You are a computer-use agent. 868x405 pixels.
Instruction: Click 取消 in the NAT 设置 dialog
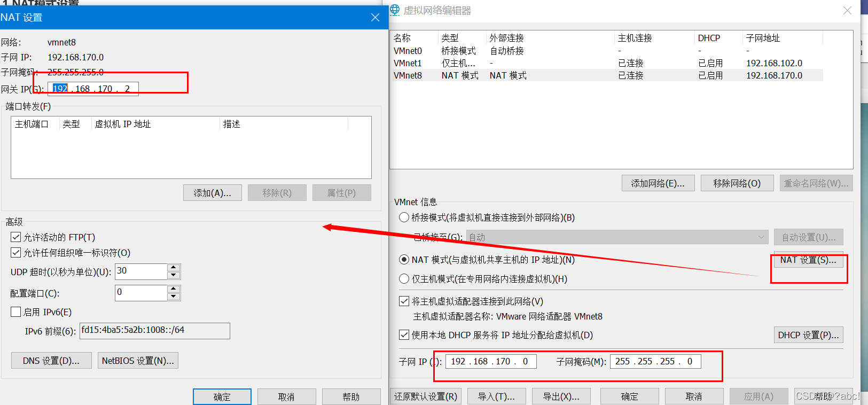click(287, 397)
